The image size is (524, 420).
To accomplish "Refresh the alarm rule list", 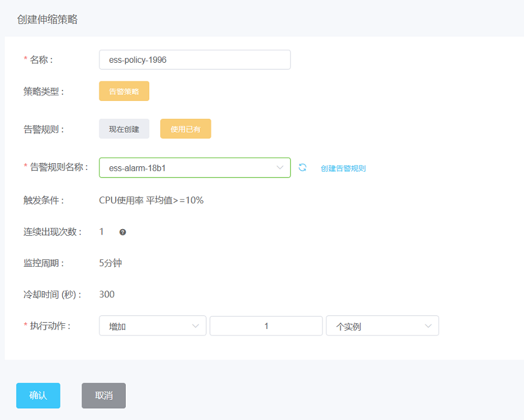I will 303,168.
